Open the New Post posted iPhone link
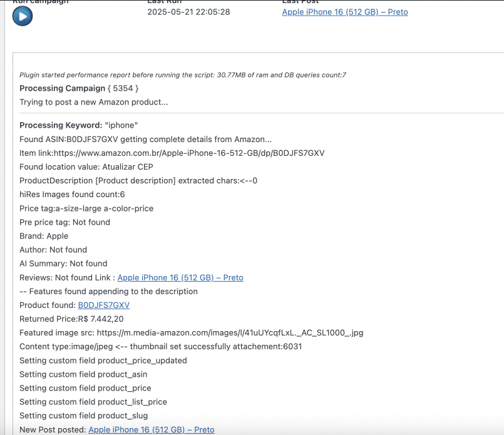The width and height of the screenshot is (504, 435). [151, 429]
